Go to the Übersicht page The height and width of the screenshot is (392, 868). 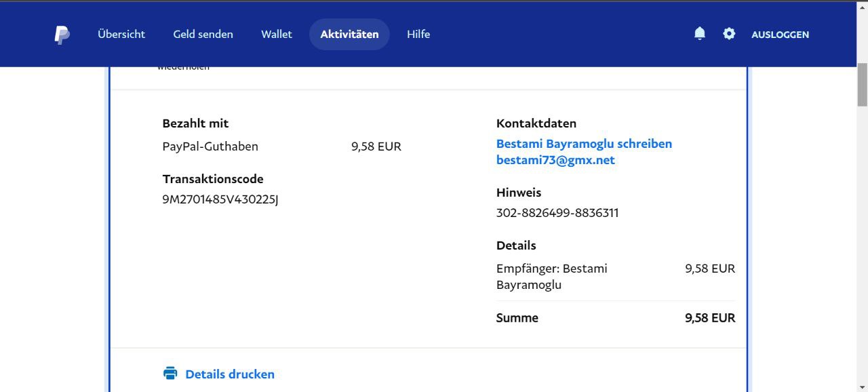pyautogui.click(x=121, y=35)
